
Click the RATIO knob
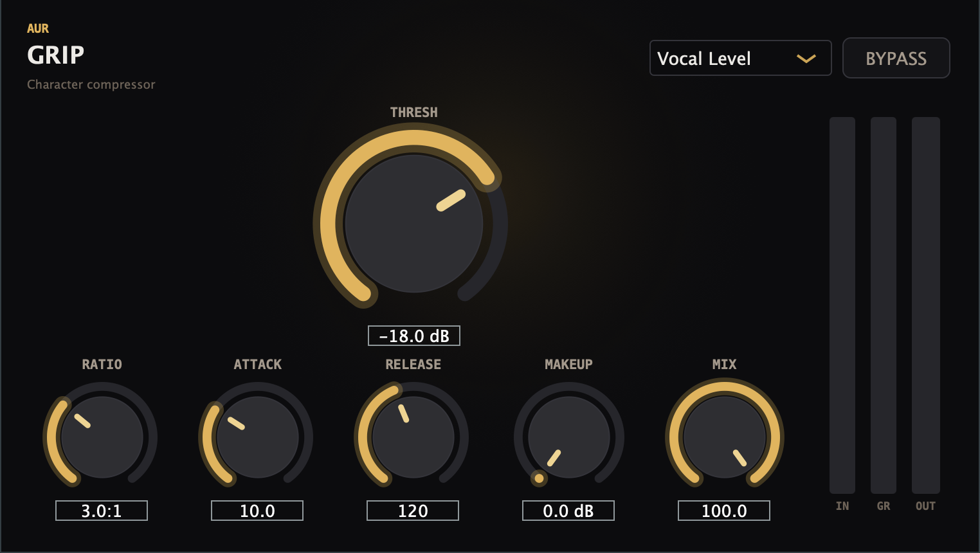pyautogui.click(x=102, y=437)
